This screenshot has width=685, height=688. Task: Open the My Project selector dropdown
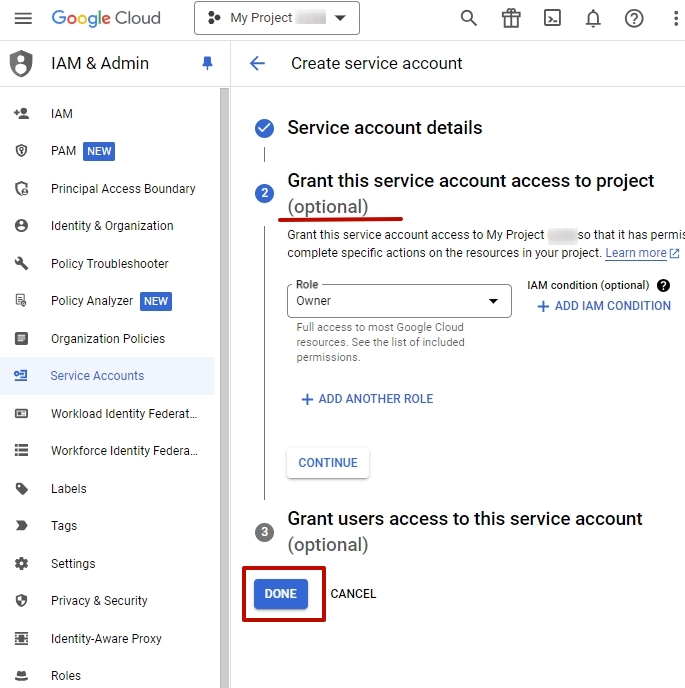[277, 18]
